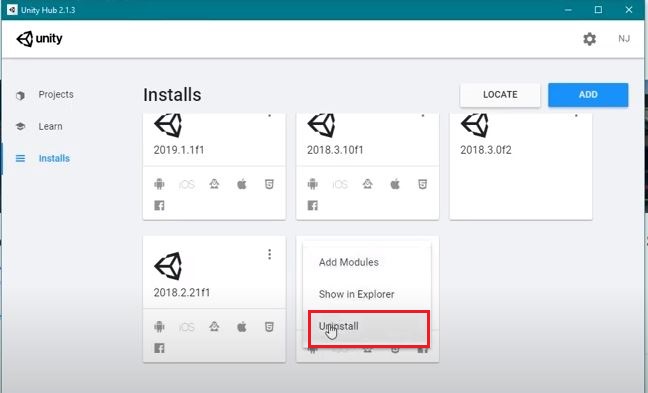The image size is (648, 393).
Task: Click HTML5 WebGL module icon on 2018.2.21f1
Action: click(x=269, y=327)
